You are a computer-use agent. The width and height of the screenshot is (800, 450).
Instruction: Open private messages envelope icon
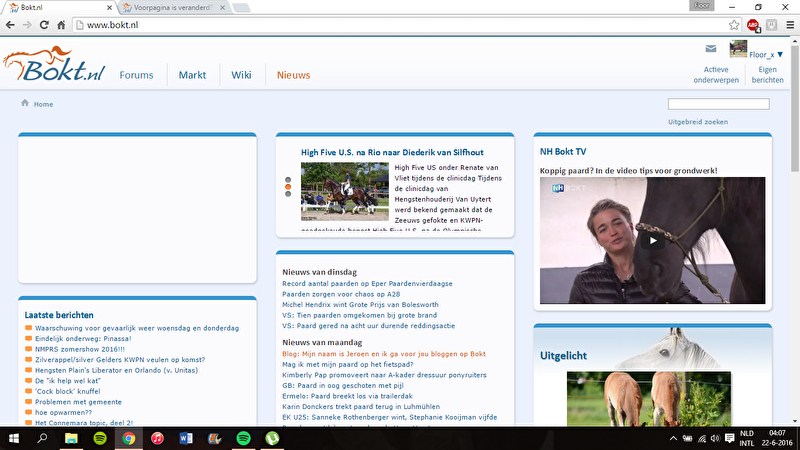711,49
